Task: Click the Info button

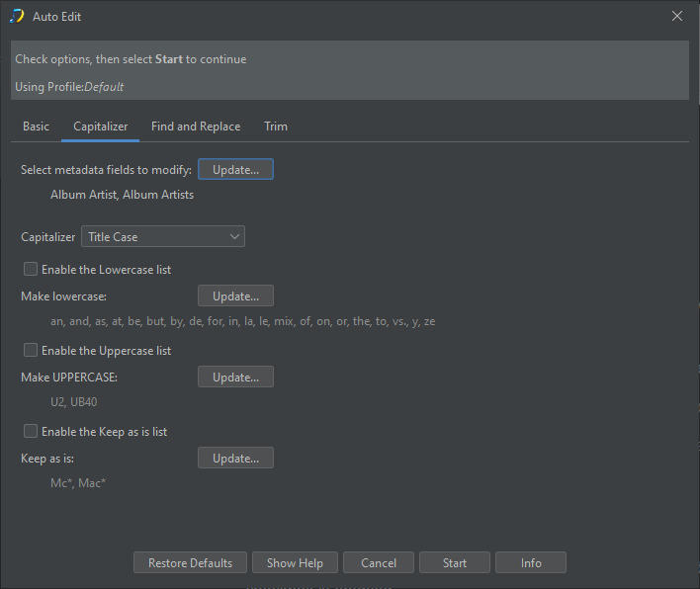Action: tap(531, 563)
